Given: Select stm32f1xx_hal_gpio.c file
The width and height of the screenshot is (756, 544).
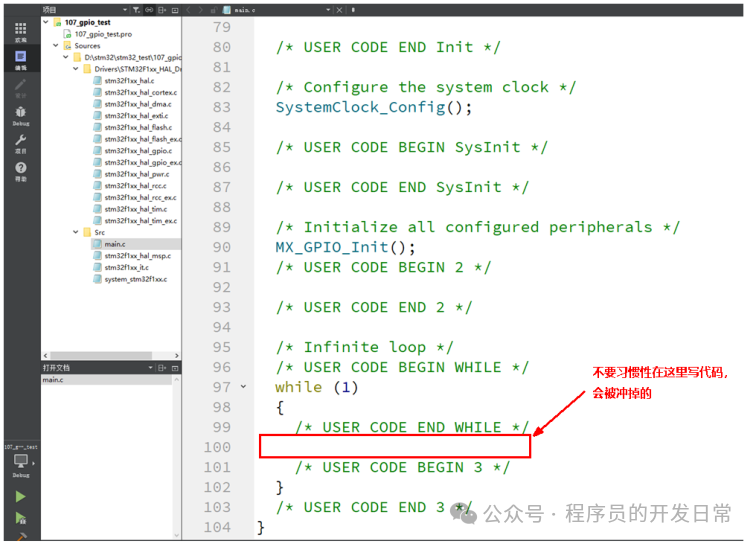Looking at the screenshot, I should coord(138,150).
